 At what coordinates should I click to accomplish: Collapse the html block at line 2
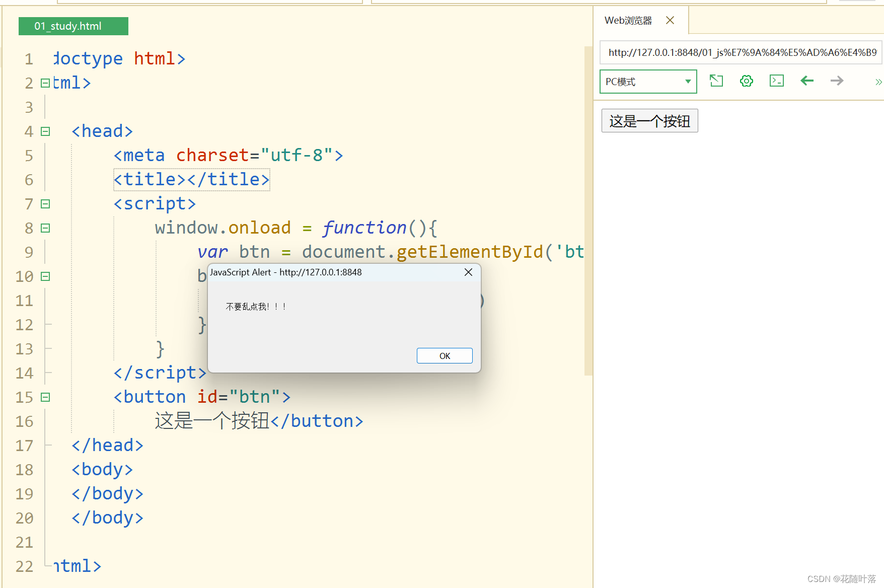pos(45,83)
